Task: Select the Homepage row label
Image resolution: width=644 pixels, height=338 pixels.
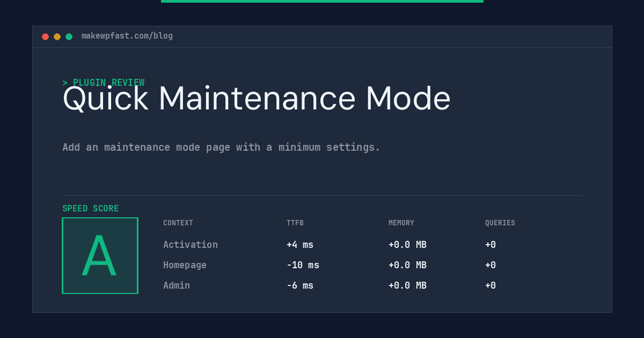Action: (x=185, y=265)
